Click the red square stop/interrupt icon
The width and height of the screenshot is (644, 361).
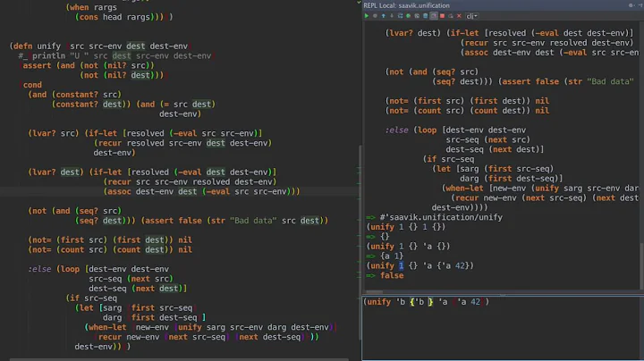(x=443, y=16)
